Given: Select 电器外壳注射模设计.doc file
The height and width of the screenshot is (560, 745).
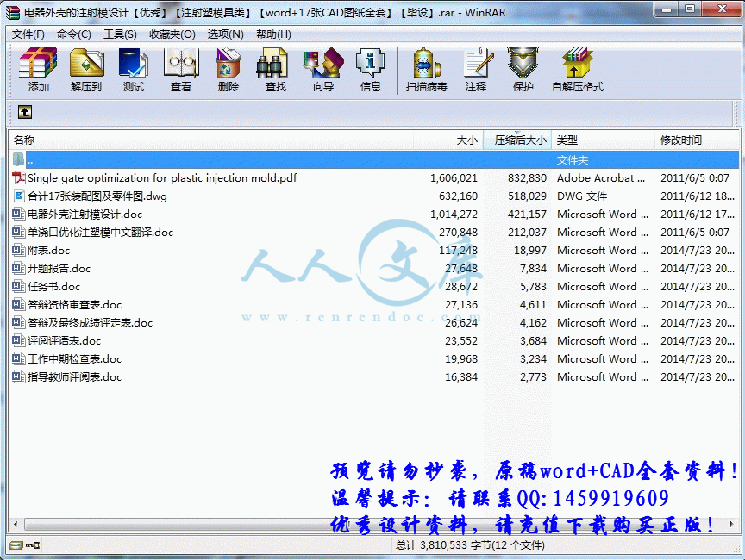Looking at the screenshot, I should (85, 214).
